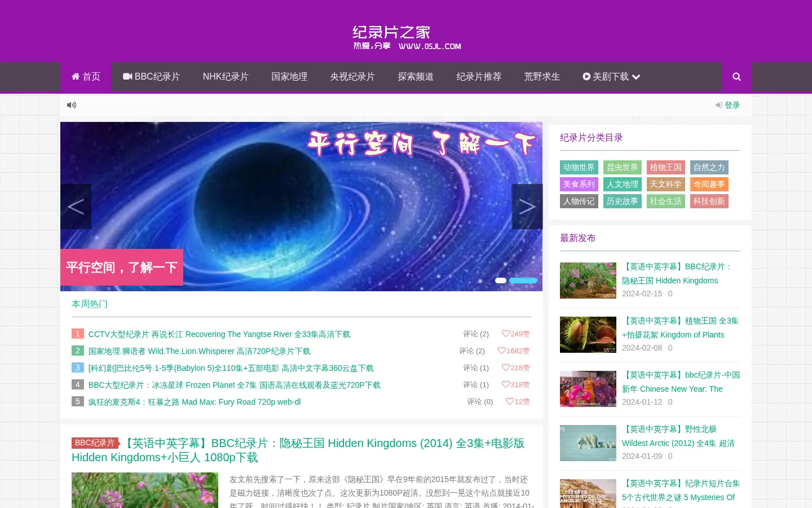Image resolution: width=812 pixels, height=508 pixels.
Task: Open 评论 (2) for 再说长江 row
Action: point(476,334)
